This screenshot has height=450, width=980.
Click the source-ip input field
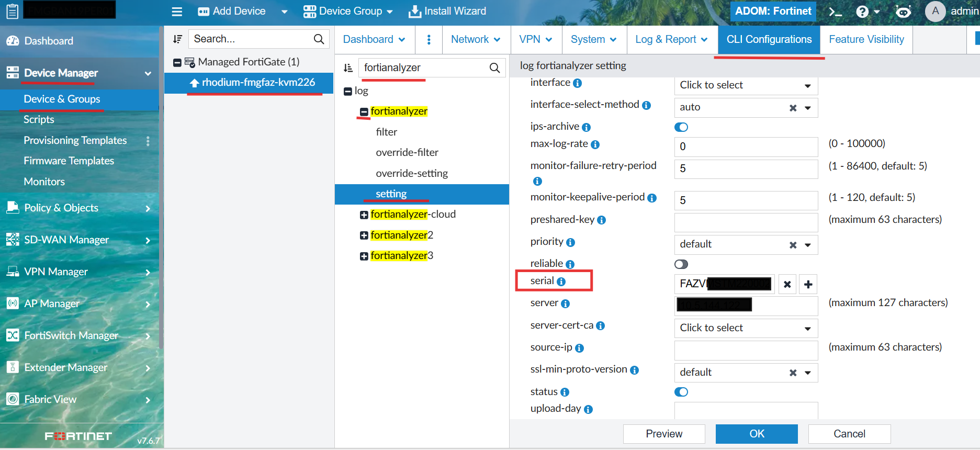click(746, 350)
